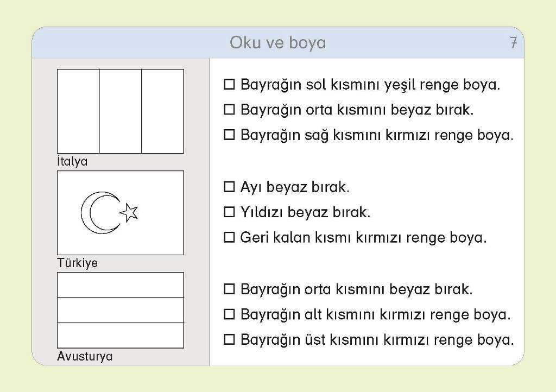This screenshot has width=556, height=392.
Task: Check the 'alt kısmını kırmızı renge boya' box
Action: [229, 314]
